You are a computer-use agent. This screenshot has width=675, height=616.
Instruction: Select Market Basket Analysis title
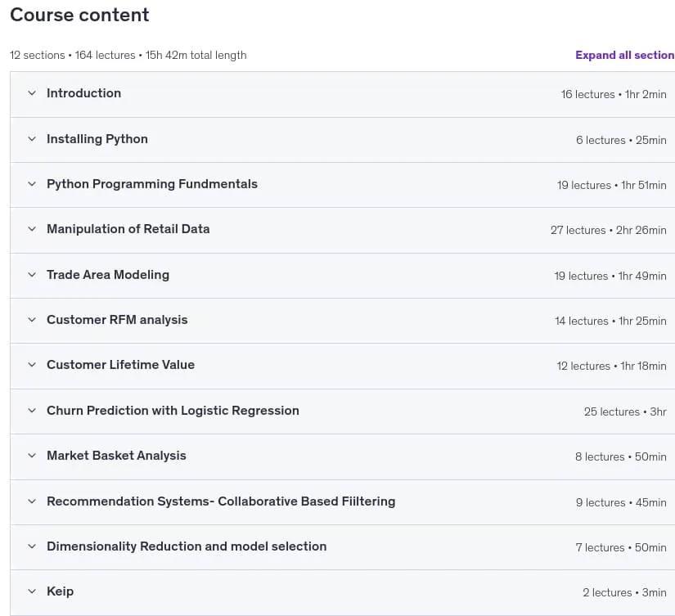pyautogui.click(x=117, y=456)
